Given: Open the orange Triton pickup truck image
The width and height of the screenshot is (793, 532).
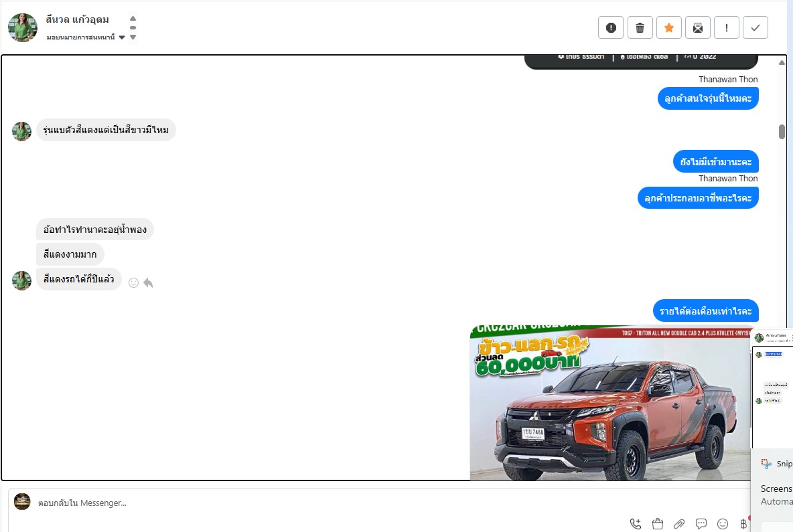Looking at the screenshot, I should tap(610, 403).
